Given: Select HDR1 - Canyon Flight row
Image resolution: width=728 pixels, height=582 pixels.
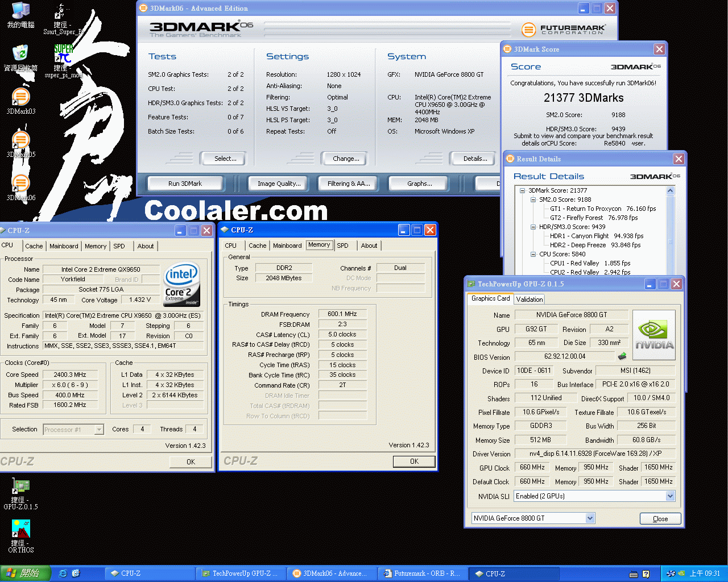Looking at the screenshot, I should point(597,236).
